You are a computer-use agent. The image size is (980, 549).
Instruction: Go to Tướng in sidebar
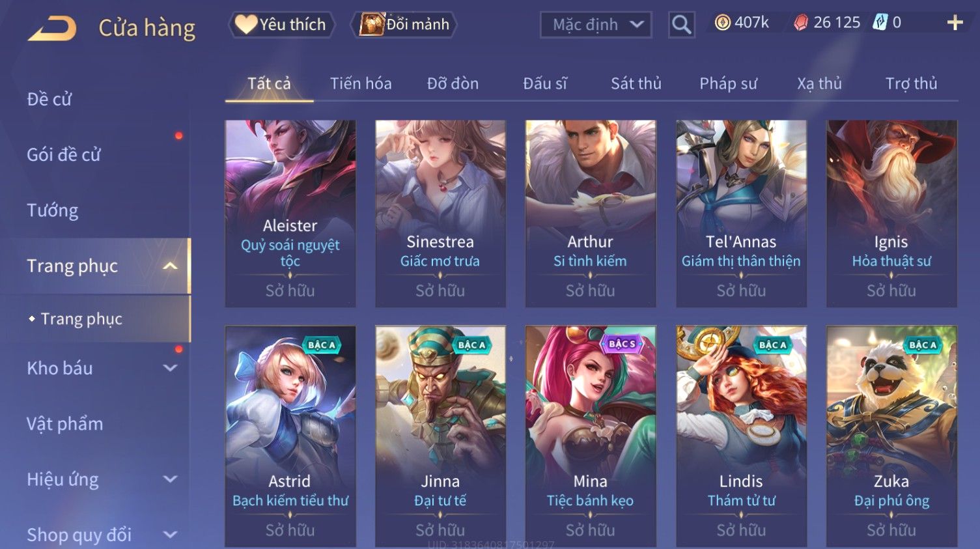tap(52, 210)
